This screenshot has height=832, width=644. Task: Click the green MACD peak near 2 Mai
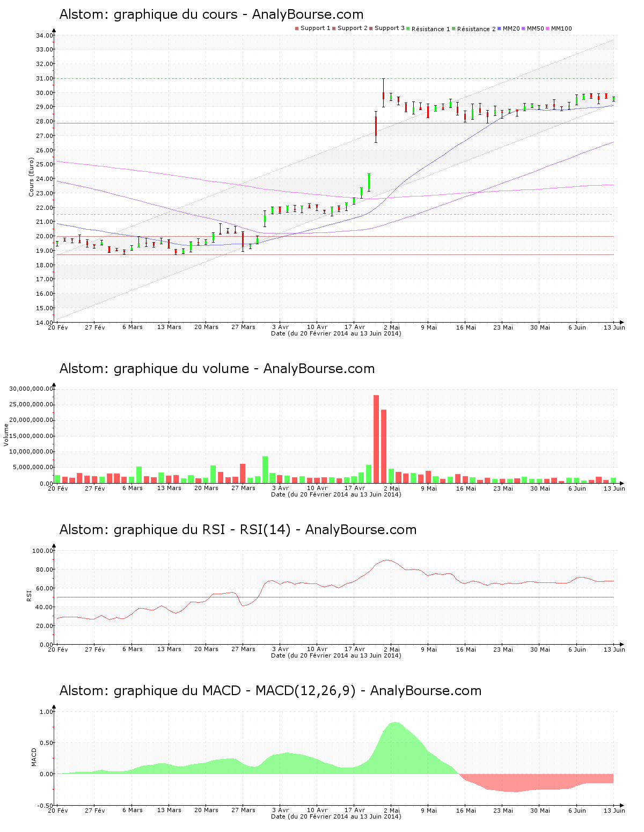[394, 749]
